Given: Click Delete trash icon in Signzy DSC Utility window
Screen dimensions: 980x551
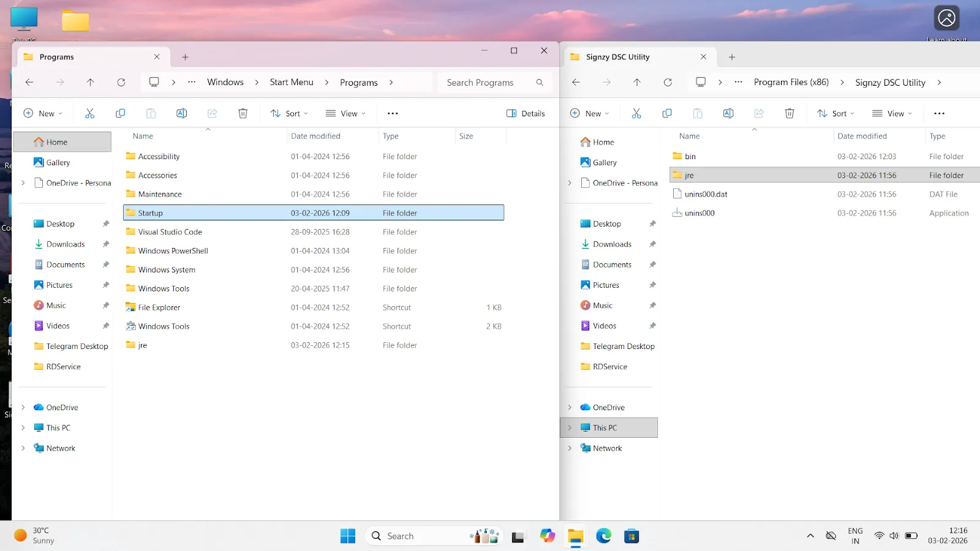Looking at the screenshot, I should (x=790, y=113).
